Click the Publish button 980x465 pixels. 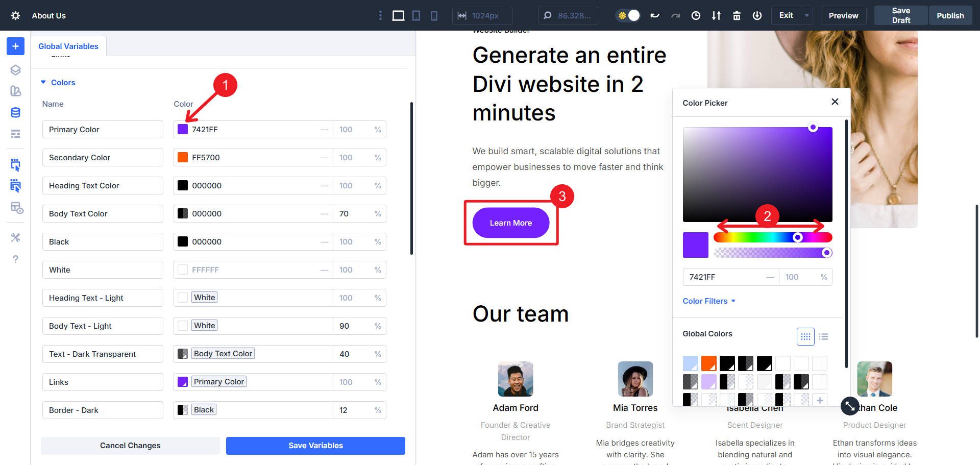point(950,15)
